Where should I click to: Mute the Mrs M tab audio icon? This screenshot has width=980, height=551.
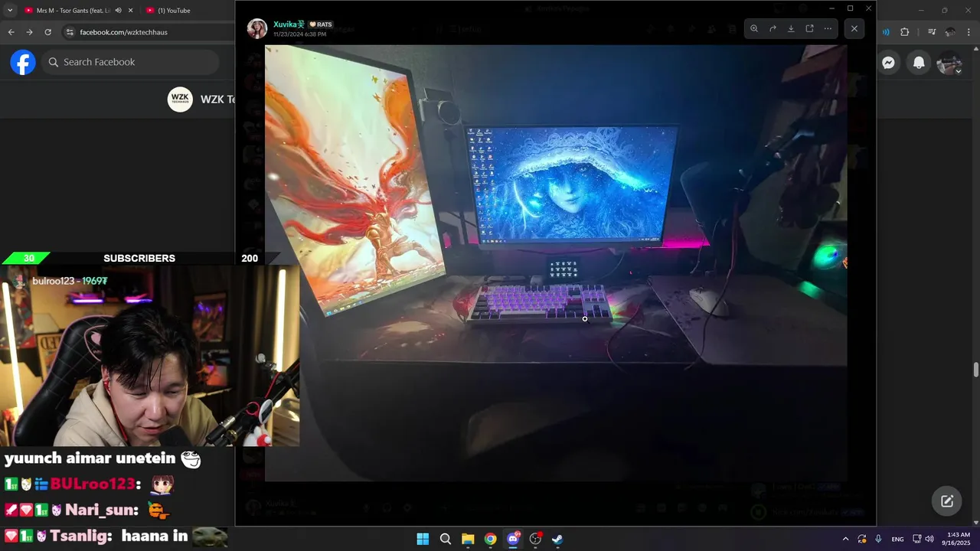click(118, 11)
